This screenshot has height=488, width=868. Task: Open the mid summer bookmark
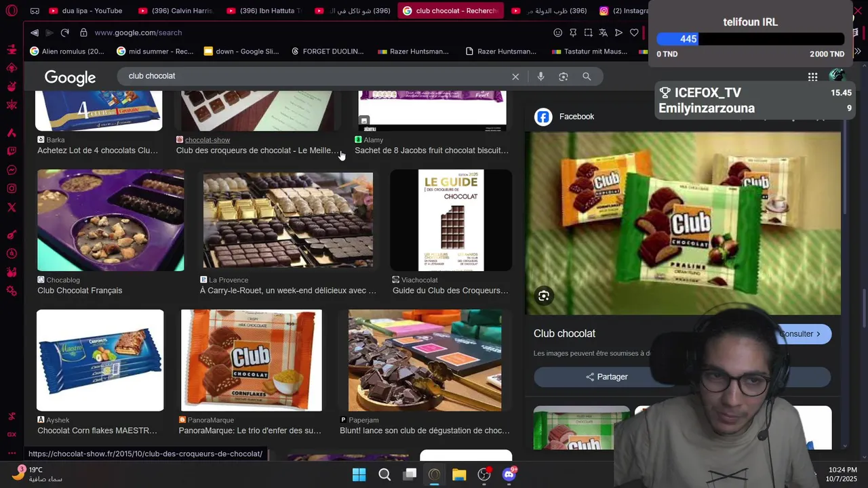pos(155,51)
